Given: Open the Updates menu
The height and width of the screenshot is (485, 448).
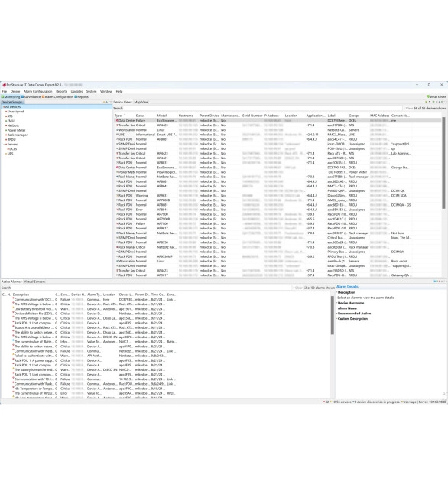Looking at the screenshot, I should tap(76, 91).
